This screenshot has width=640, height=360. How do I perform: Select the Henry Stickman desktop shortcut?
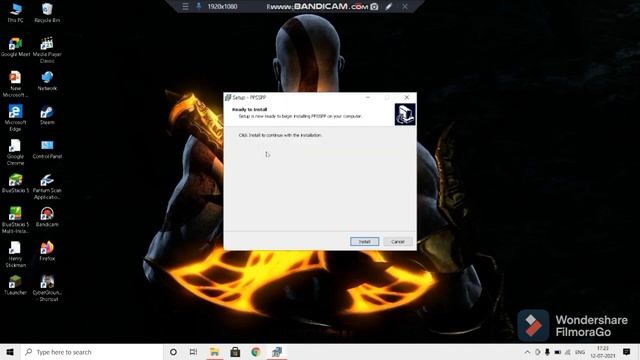point(15,254)
